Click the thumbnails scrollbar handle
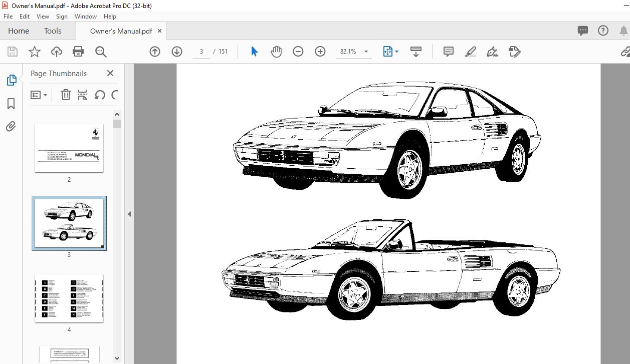 tap(117, 124)
